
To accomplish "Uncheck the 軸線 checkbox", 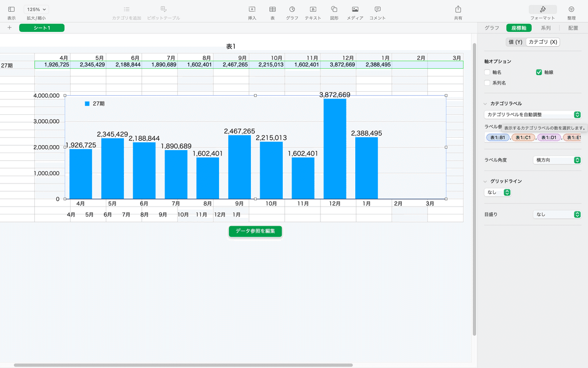I will pos(539,72).
